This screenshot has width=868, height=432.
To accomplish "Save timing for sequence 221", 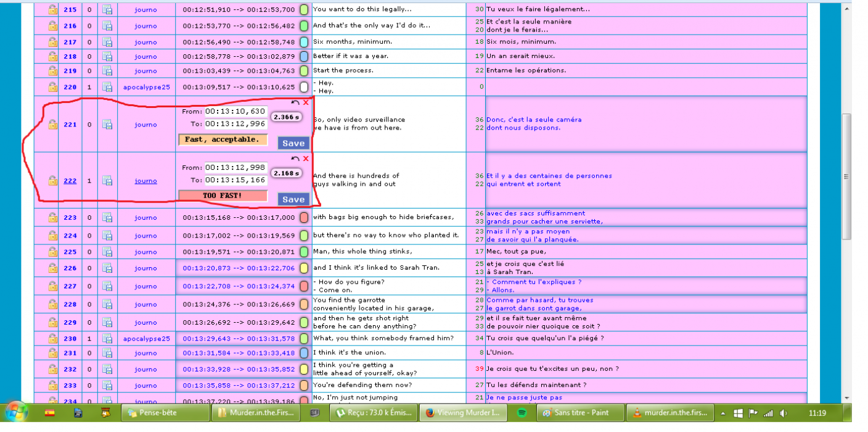I will pos(293,143).
